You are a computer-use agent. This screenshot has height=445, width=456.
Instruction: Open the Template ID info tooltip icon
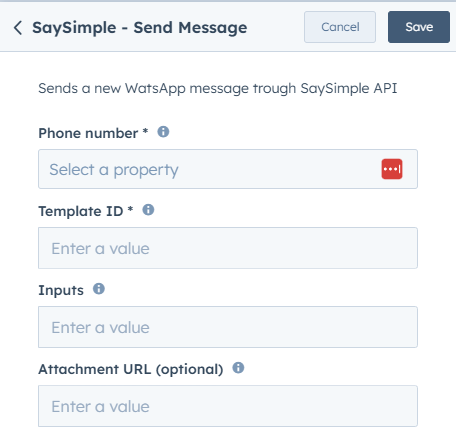[x=148, y=210]
